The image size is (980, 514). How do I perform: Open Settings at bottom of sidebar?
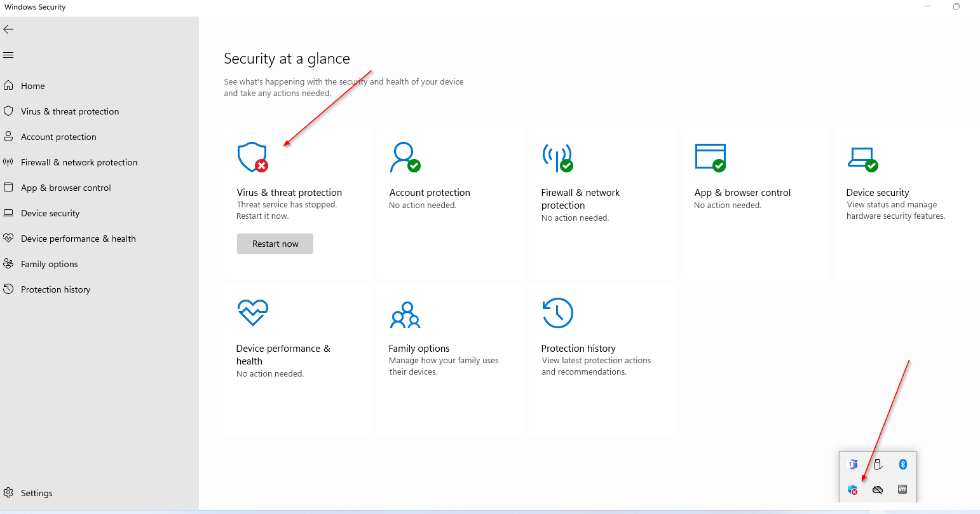(36, 493)
